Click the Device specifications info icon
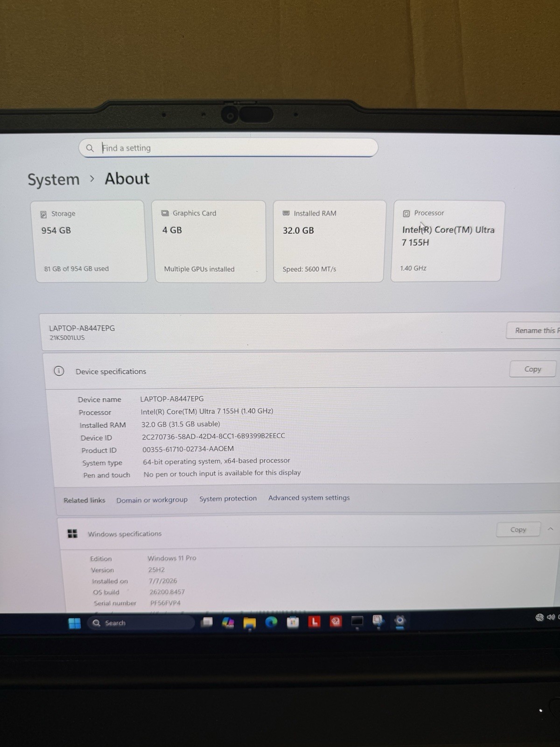 (59, 371)
